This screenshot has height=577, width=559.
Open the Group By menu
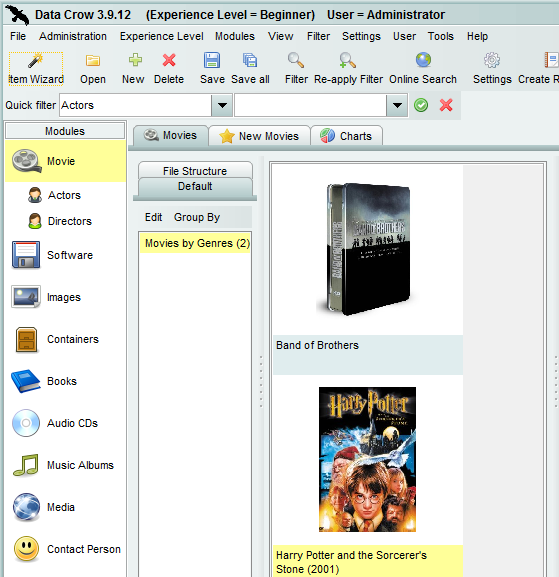197,217
